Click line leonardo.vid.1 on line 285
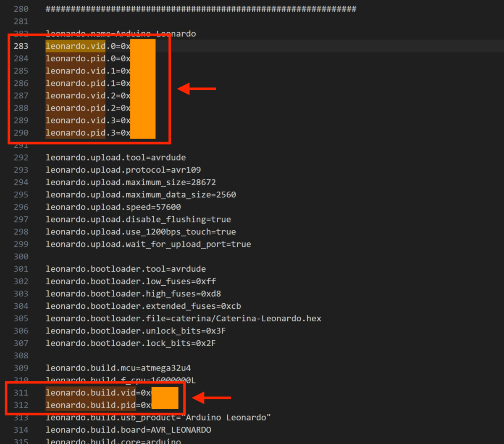 tap(88, 71)
